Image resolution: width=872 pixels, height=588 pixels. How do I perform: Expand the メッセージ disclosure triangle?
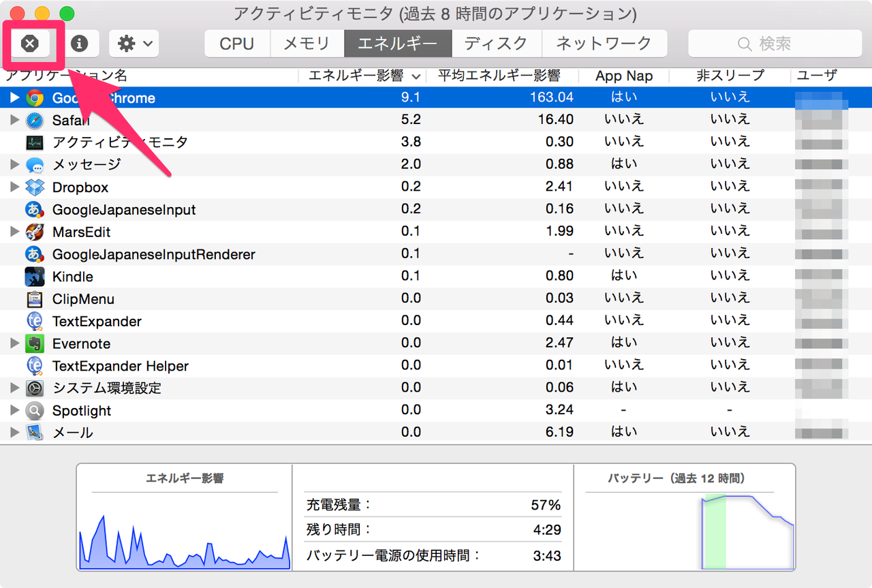(x=15, y=164)
